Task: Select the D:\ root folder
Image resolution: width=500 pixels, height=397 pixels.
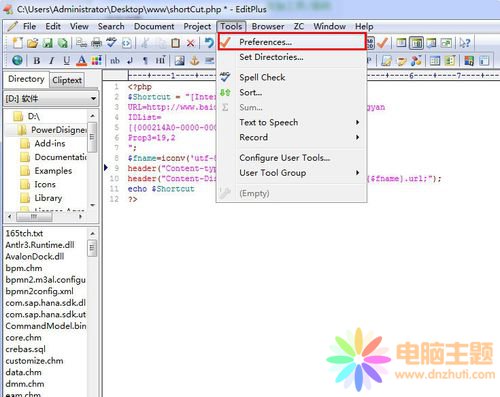Action: [26, 116]
